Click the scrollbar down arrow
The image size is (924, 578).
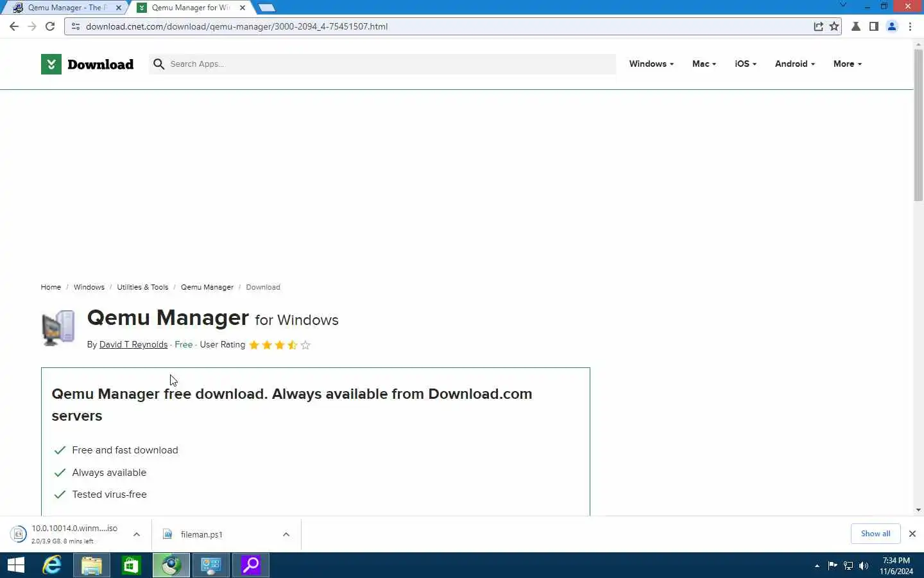(x=918, y=510)
